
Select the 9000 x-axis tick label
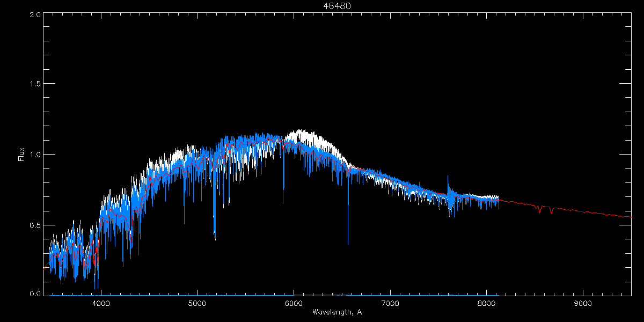click(583, 303)
